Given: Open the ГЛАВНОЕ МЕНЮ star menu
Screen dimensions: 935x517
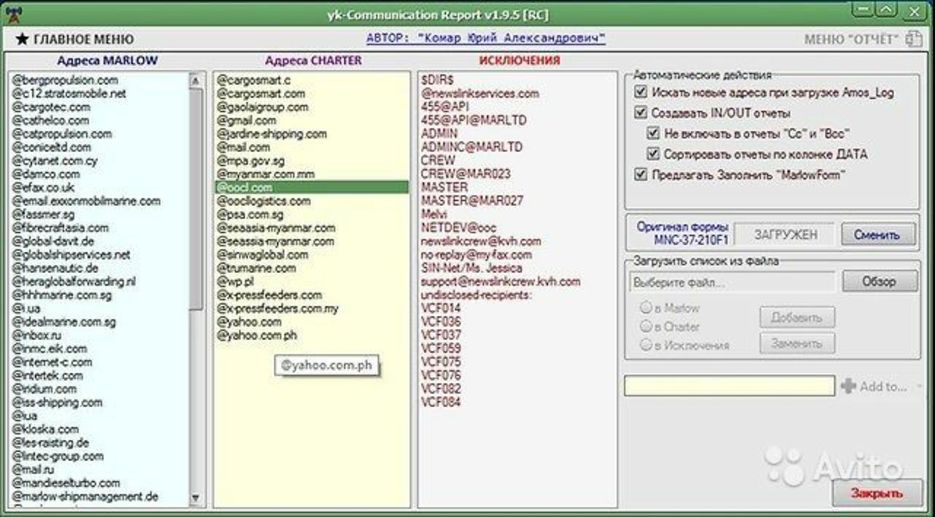Looking at the screenshot, I should pyautogui.click(x=75, y=39).
